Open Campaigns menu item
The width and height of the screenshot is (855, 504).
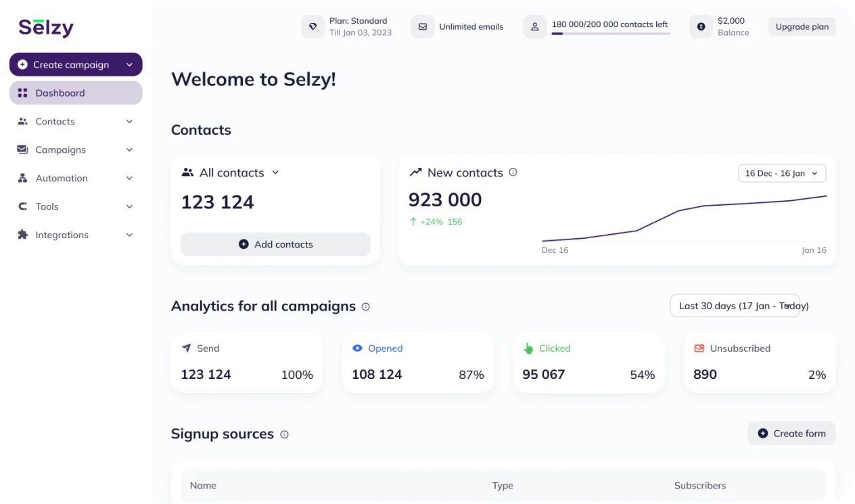click(x=76, y=150)
